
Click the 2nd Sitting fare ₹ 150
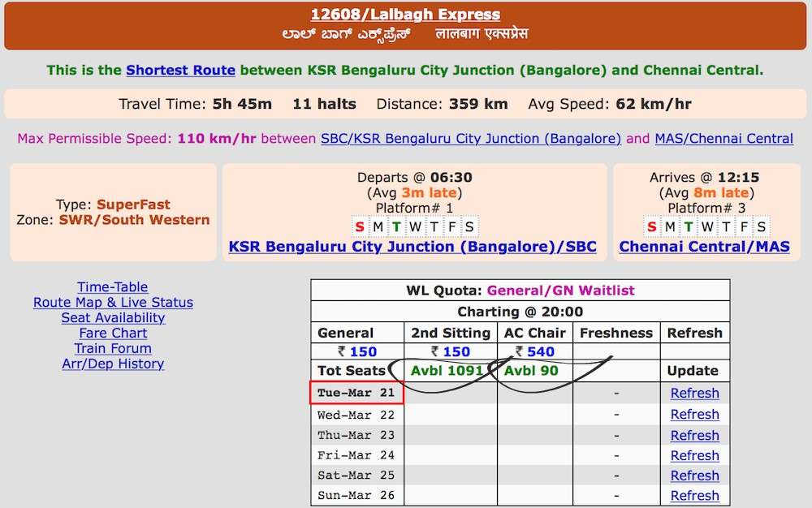point(451,351)
